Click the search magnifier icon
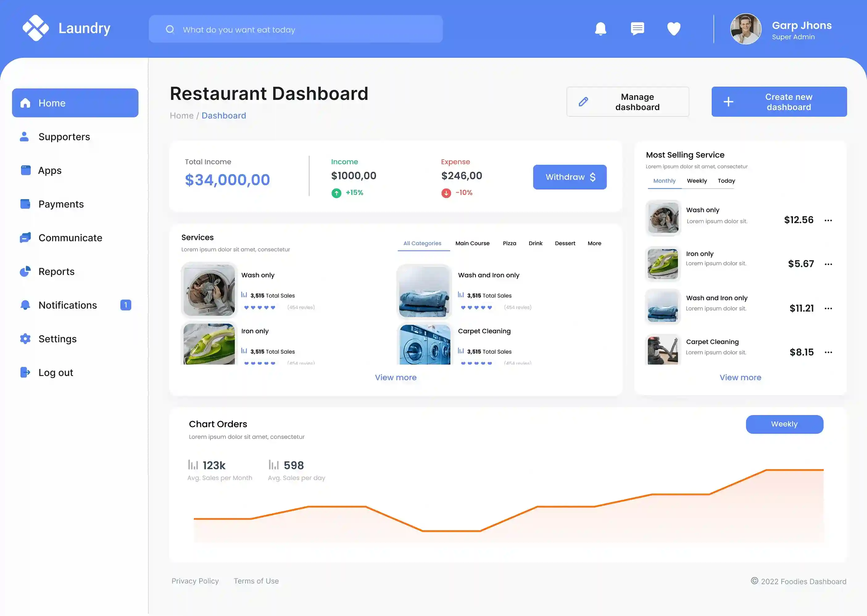 [x=170, y=29]
